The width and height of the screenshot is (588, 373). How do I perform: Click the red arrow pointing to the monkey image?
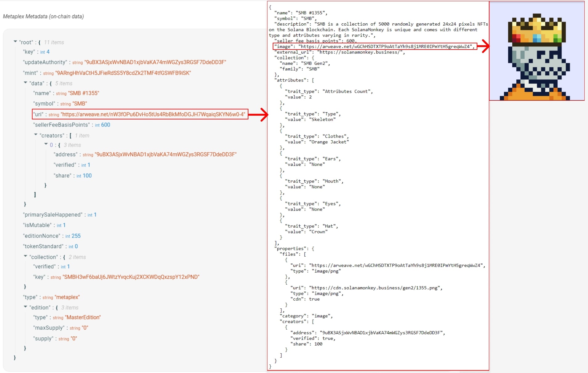pos(483,46)
